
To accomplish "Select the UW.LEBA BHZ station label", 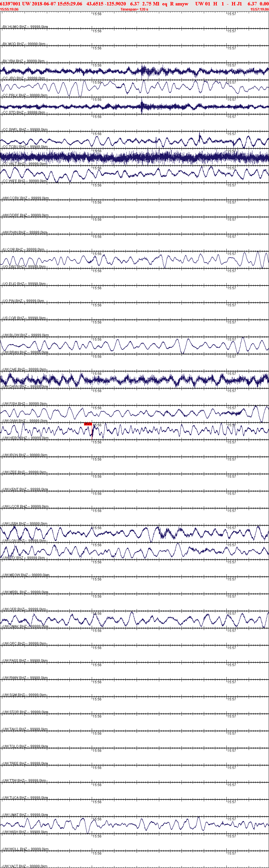I will point(25,524).
